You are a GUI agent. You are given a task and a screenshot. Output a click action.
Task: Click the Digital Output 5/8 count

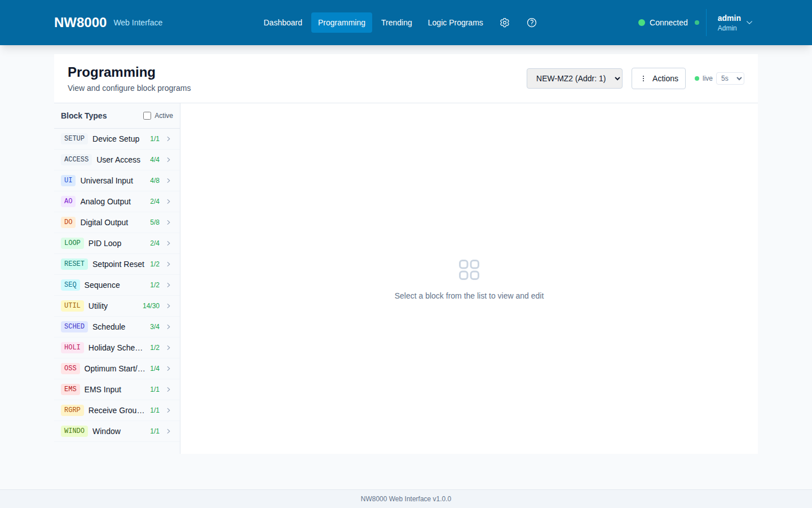pos(155,222)
